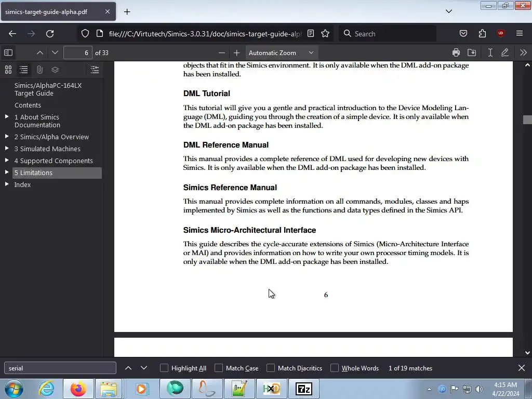
Task: Expand 2 Simics/Alpha Overview node
Action: click(x=7, y=137)
